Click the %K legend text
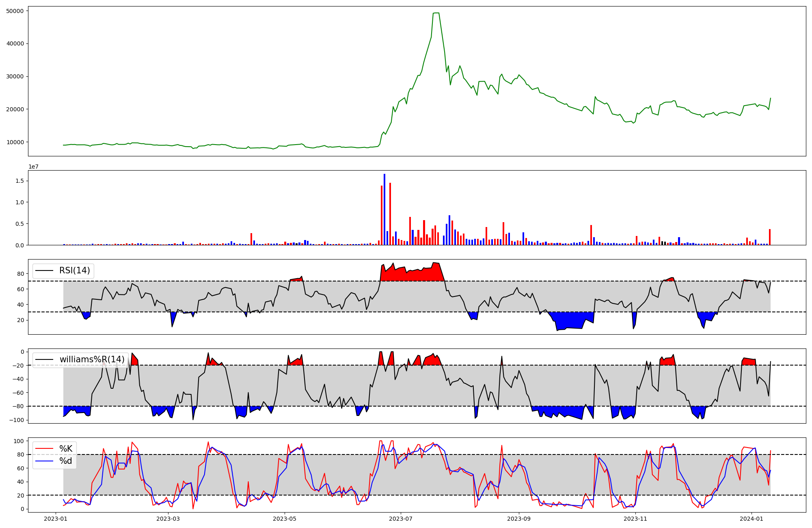Viewport: 812px width, 528px height. click(x=66, y=449)
